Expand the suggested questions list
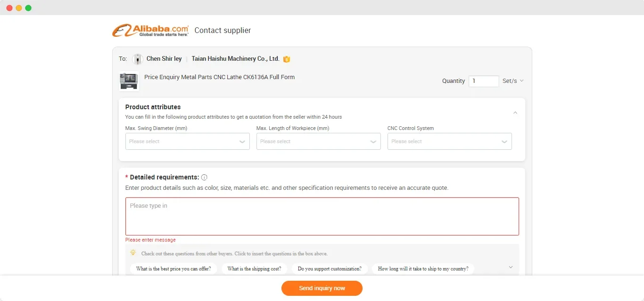Viewport: 644px width, 301px height. (511, 268)
